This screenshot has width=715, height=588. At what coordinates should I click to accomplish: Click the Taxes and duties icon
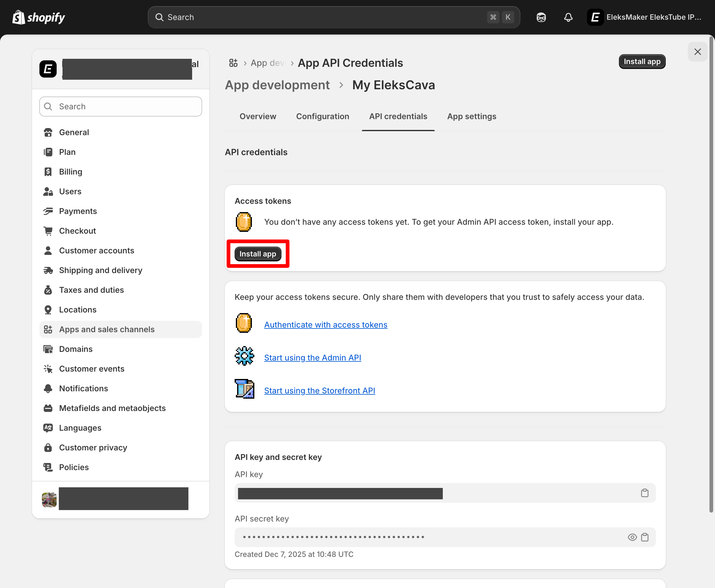(48, 290)
